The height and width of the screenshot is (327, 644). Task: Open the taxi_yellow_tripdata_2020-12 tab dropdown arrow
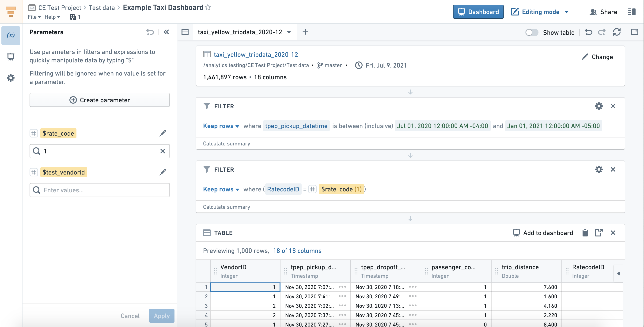click(289, 32)
